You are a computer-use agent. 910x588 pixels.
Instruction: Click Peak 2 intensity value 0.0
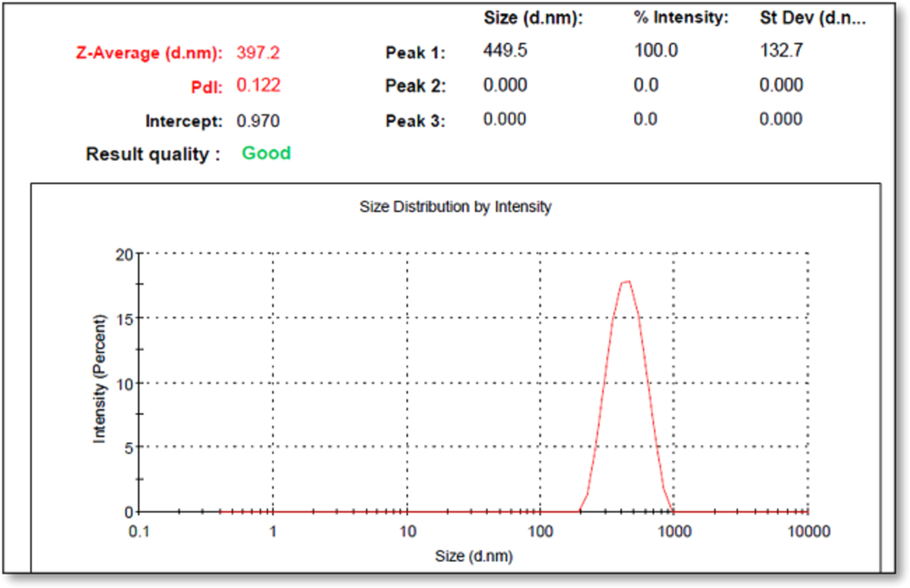tap(646, 85)
